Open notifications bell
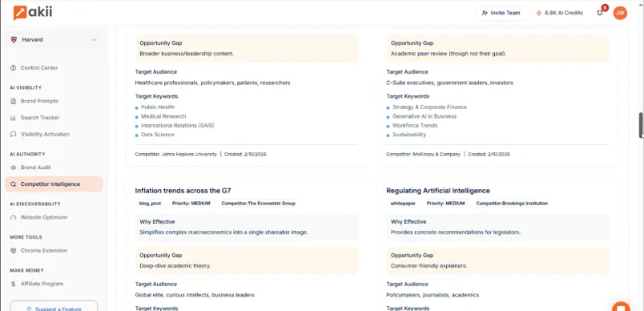 pyautogui.click(x=600, y=13)
